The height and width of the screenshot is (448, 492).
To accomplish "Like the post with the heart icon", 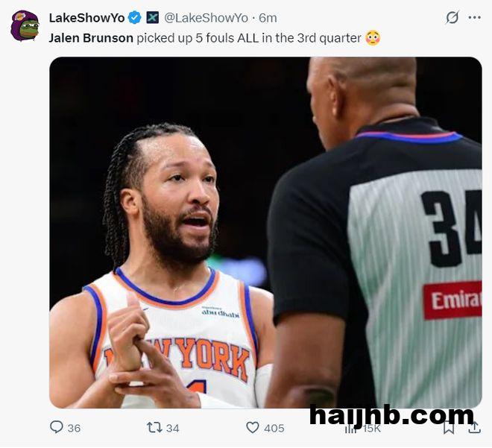I will [x=252, y=427].
